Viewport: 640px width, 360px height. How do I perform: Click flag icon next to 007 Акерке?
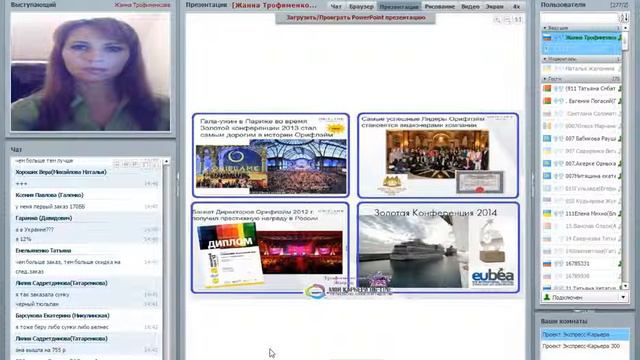[x=547, y=163]
